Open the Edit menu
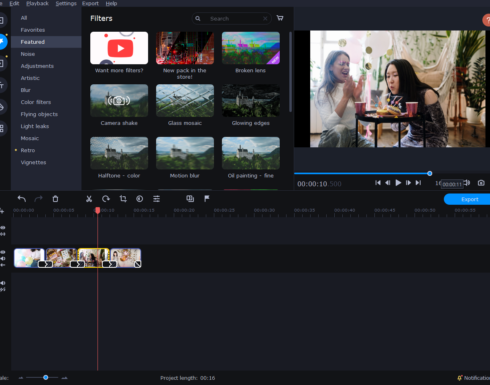Viewport: 490px width, 385px height. click(14, 3)
